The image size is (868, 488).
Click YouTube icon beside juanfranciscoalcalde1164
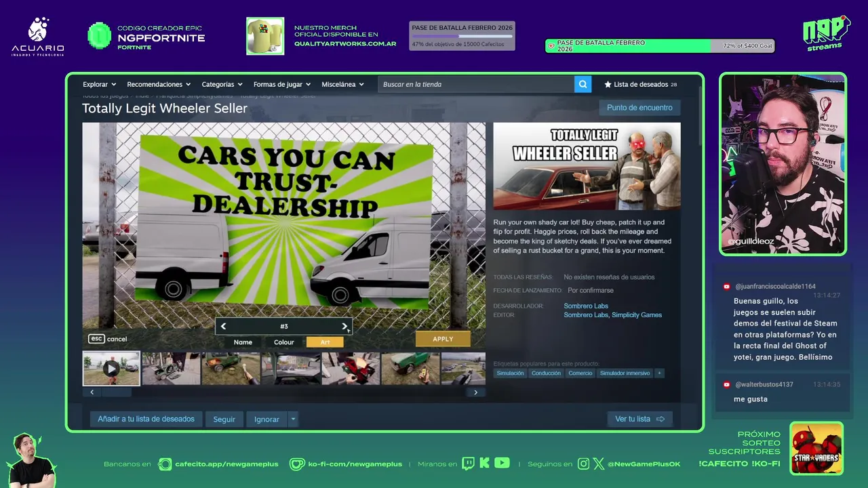click(x=726, y=287)
